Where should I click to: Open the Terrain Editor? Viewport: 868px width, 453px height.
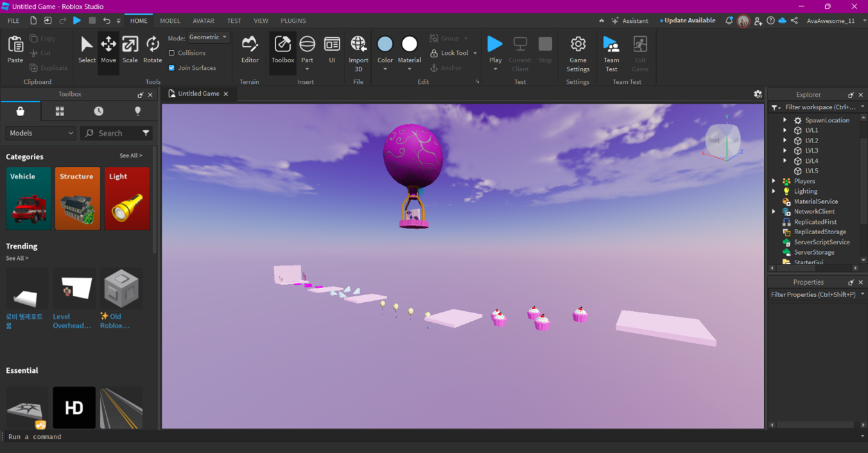coord(250,49)
